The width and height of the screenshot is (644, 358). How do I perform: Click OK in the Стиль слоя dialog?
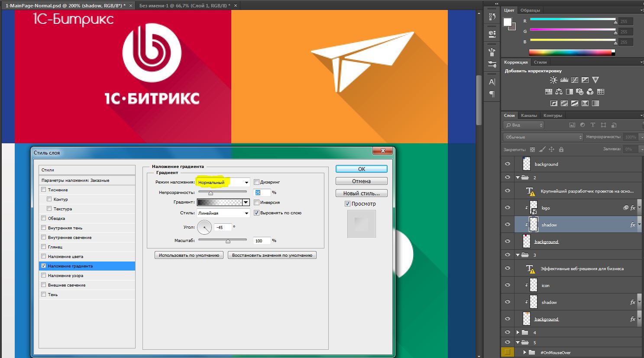point(362,169)
